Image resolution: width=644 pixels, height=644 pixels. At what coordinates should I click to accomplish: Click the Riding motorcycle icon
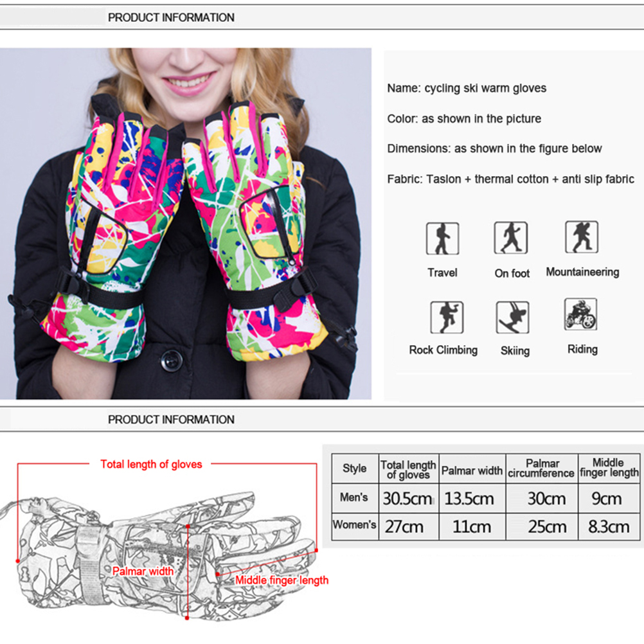[x=581, y=315]
